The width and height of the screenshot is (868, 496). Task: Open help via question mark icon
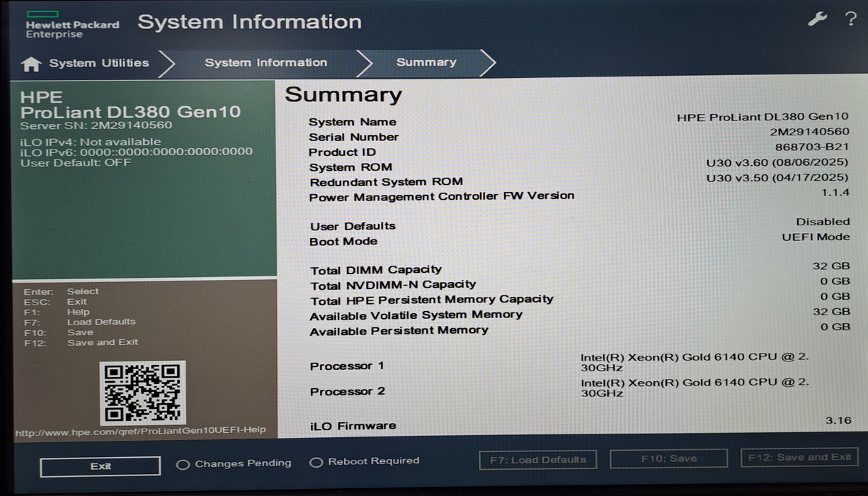pyautogui.click(x=850, y=19)
